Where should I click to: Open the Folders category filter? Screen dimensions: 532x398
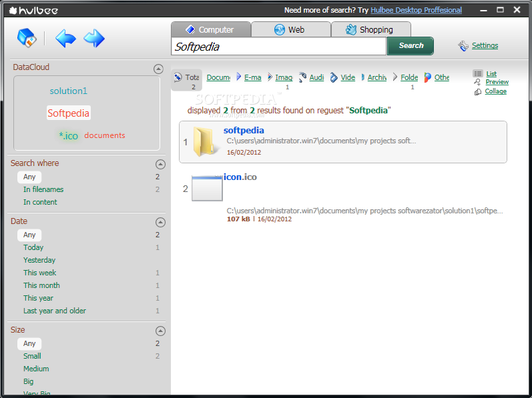point(409,77)
